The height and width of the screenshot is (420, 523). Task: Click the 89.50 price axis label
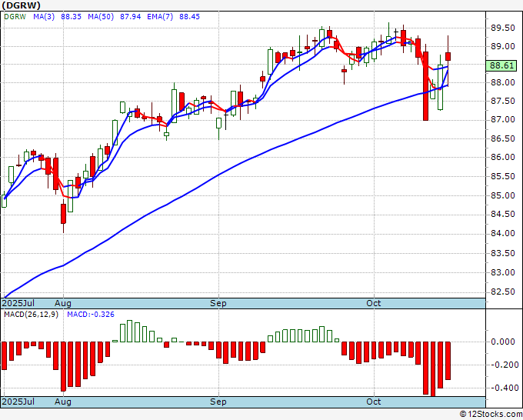(503, 28)
